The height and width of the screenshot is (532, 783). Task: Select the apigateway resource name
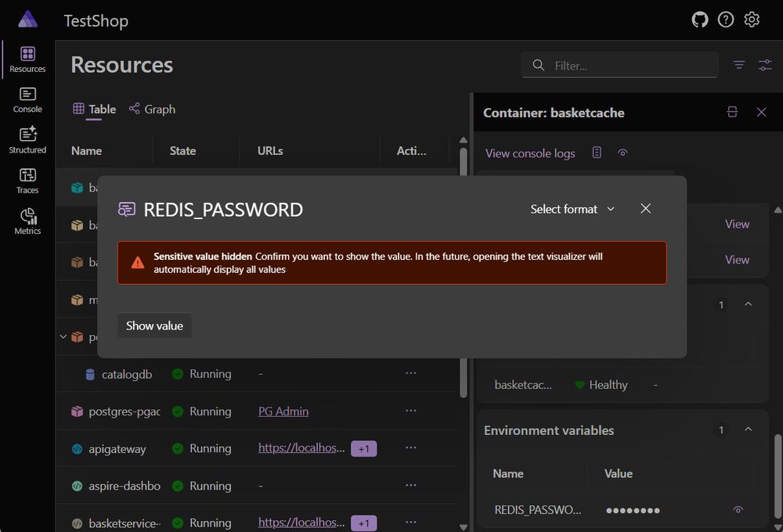click(117, 448)
